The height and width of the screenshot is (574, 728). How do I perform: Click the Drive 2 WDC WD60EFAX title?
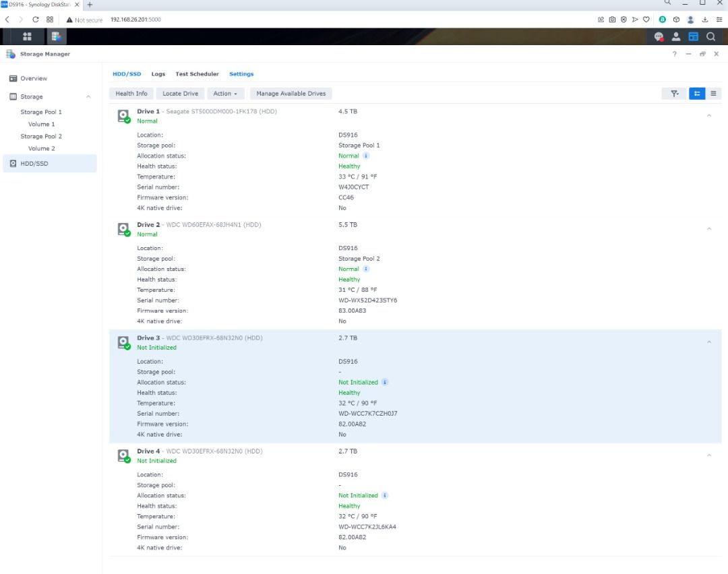[x=199, y=224]
